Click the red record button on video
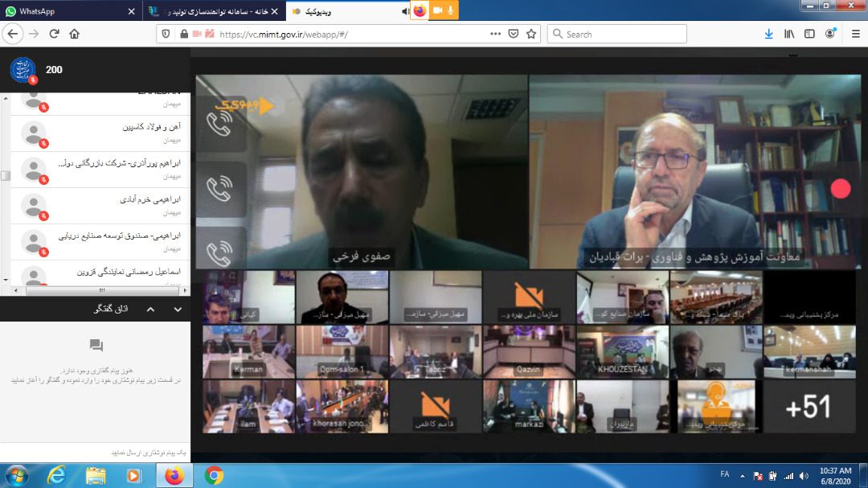 pos(841,188)
